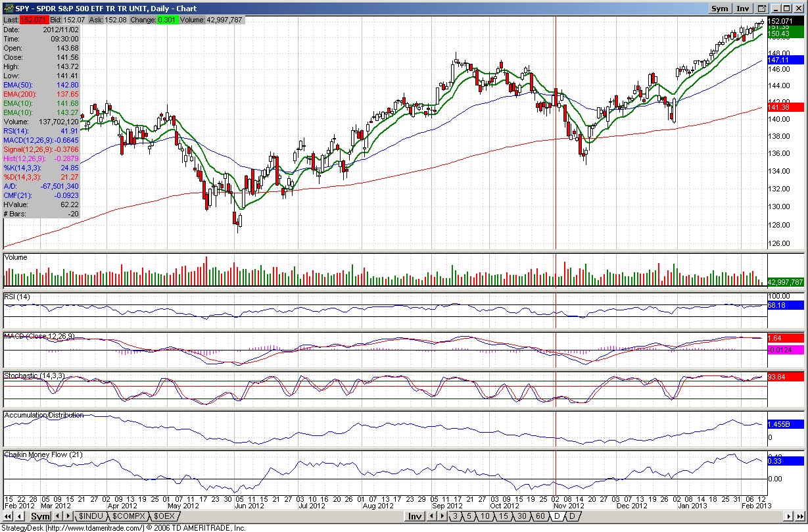Click the red vertical cursor line in price chart
Viewport: 808px width, 532px height.
pyautogui.click(x=556, y=132)
